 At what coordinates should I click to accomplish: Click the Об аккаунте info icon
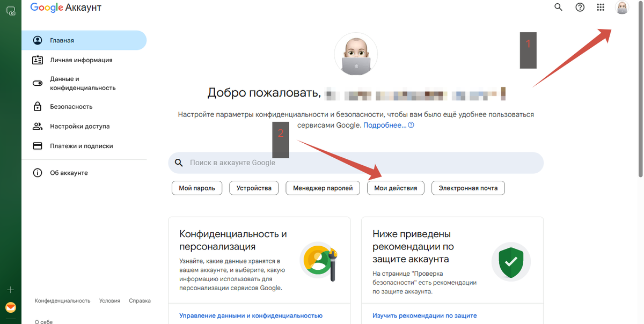click(x=38, y=173)
